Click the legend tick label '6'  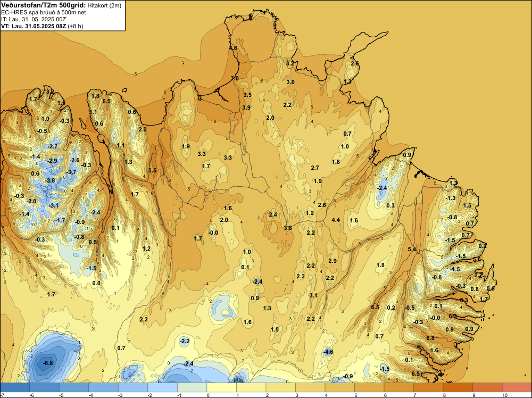pyautogui.click(x=385, y=395)
